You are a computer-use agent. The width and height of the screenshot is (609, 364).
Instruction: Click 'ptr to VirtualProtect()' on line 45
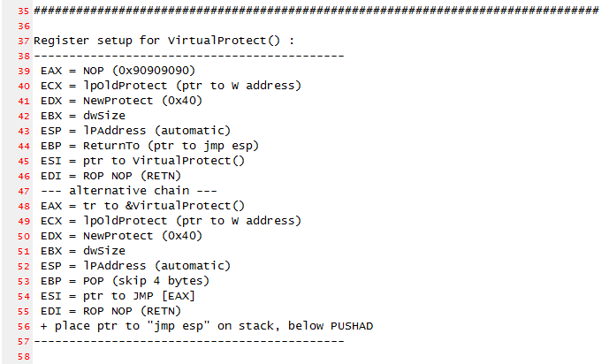pos(164,161)
